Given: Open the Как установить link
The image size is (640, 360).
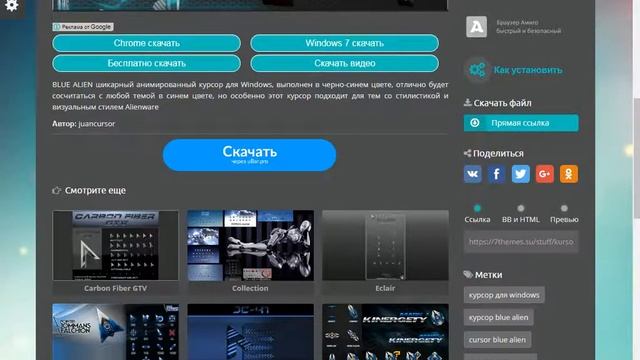Looking at the screenshot, I should tap(528, 70).
